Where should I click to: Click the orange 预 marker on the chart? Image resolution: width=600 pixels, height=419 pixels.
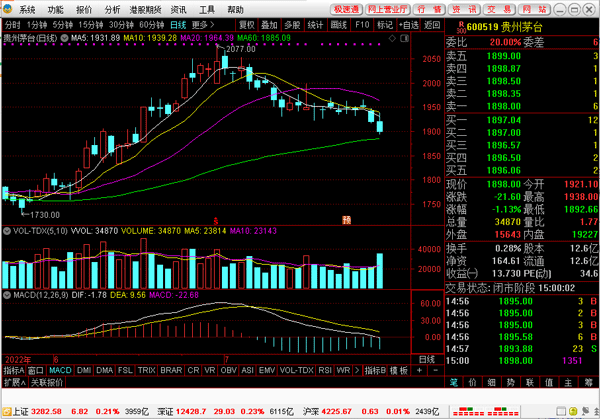pyautogui.click(x=346, y=220)
